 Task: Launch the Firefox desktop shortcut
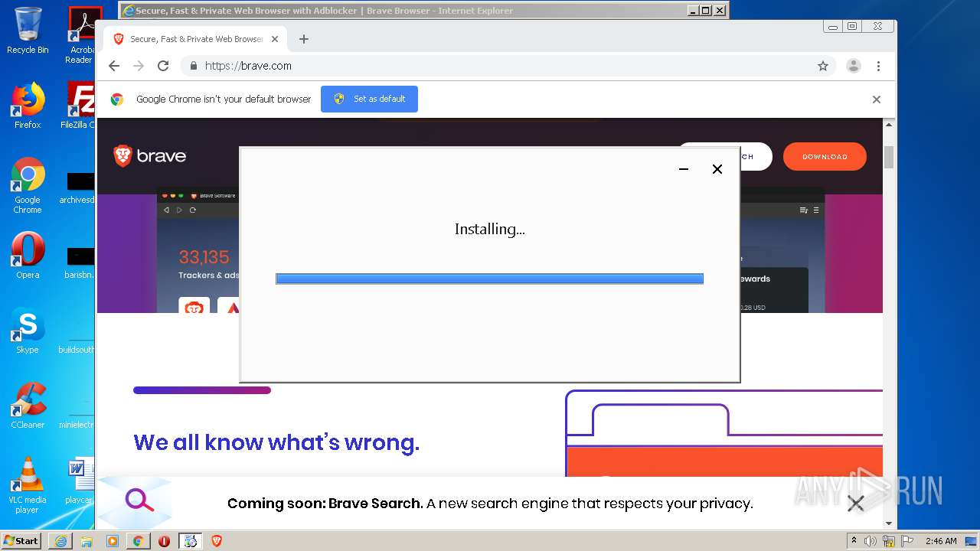pyautogui.click(x=28, y=106)
